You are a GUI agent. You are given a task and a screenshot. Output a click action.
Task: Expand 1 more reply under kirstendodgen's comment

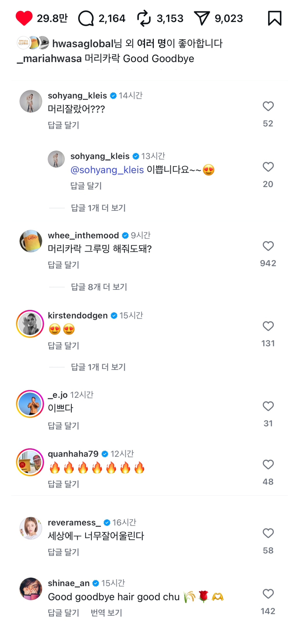98,367
